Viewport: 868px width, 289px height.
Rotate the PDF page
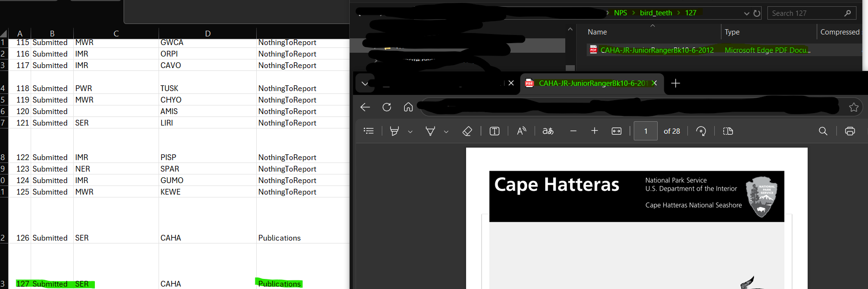click(701, 131)
